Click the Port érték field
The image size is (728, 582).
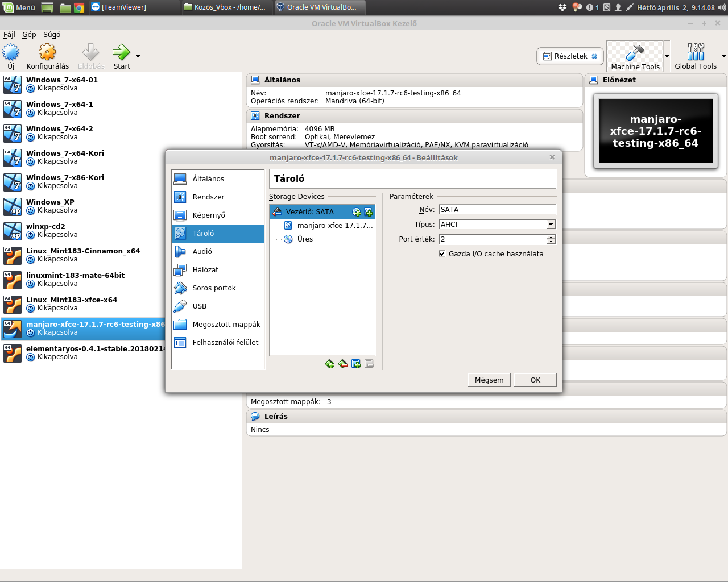point(493,239)
